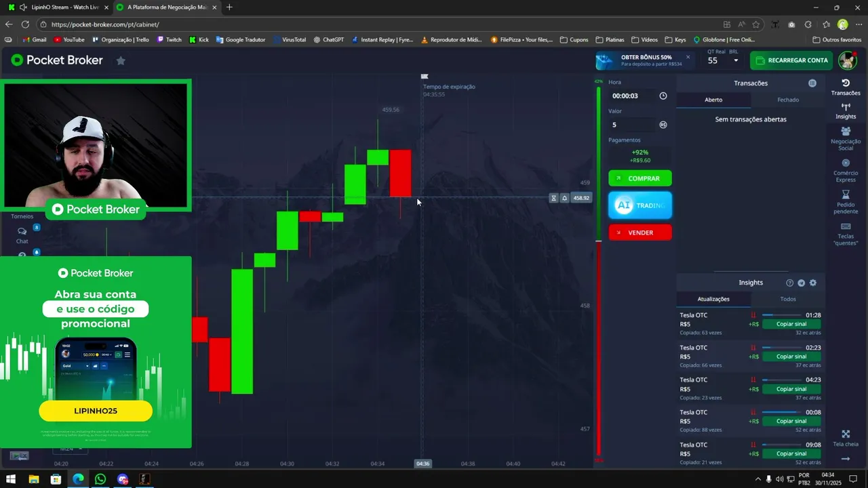Open Outros favoritos bookmarks folder
The height and width of the screenshot is (488, 868).
[837, 39]
